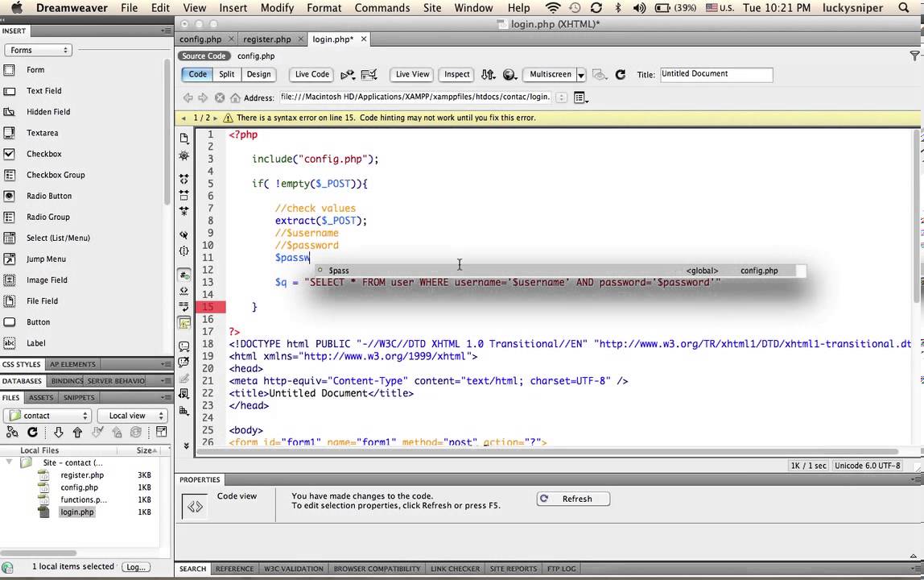Open the Insert panel options menu
This screenshot has height=580, width=924.
[x=166, y=31]
